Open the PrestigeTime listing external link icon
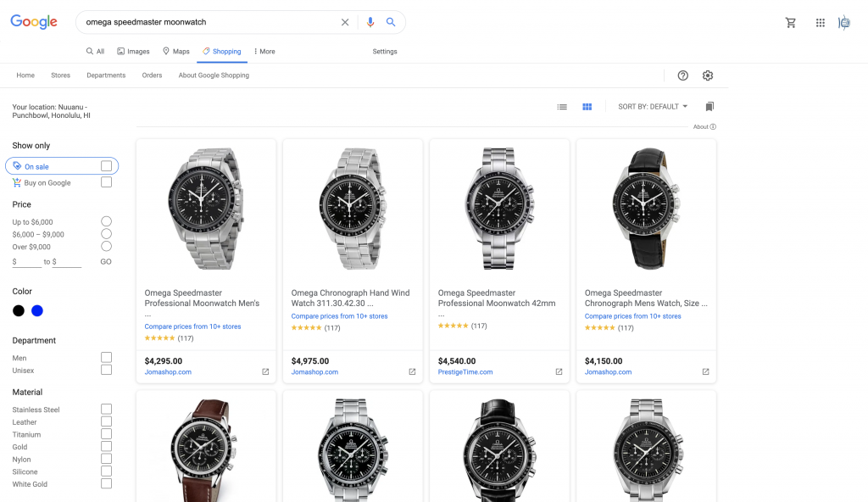The height and width of the screenshot is (502, 868). [559, 371]
